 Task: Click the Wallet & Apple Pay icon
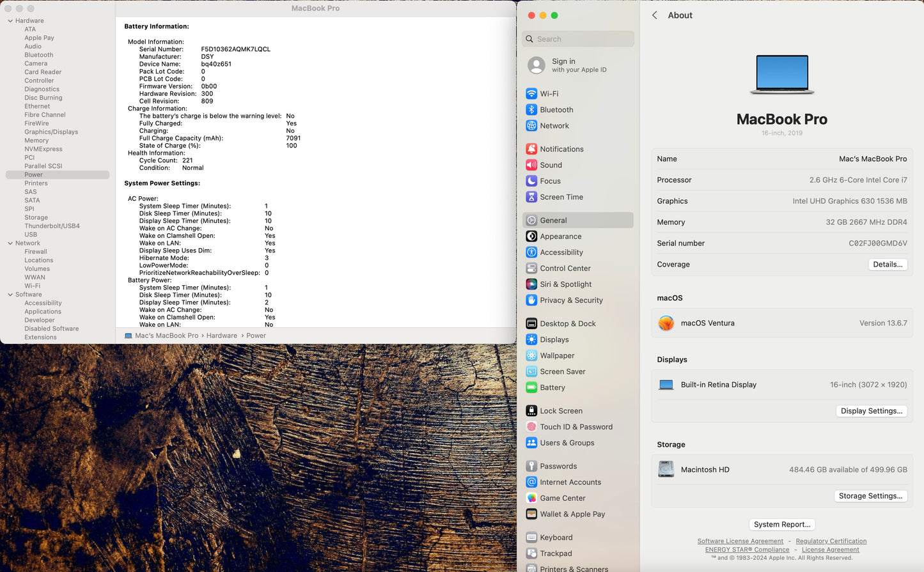531,514
